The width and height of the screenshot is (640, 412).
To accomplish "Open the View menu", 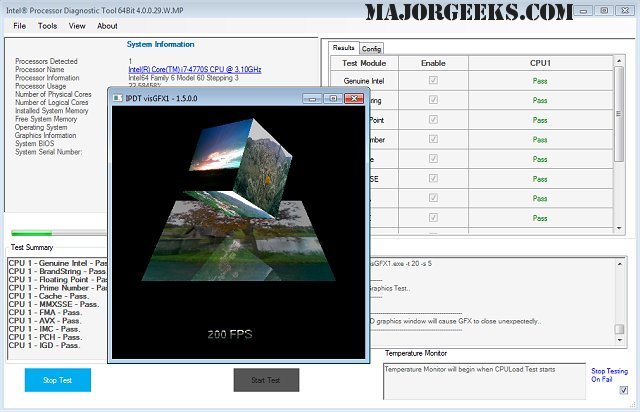I will 77,26.
